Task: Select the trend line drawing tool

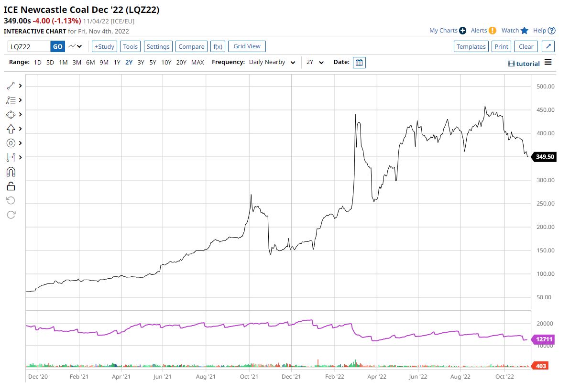Action: 11,86
